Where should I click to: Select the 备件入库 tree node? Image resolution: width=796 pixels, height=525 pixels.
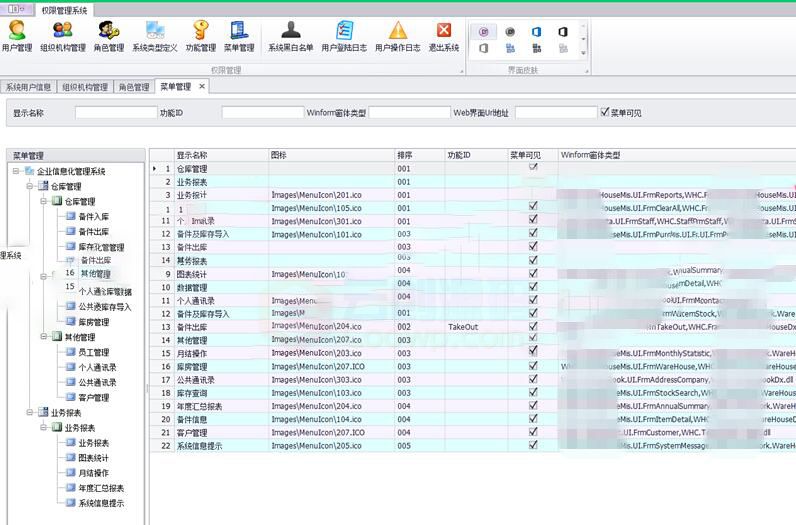(93, 216)
